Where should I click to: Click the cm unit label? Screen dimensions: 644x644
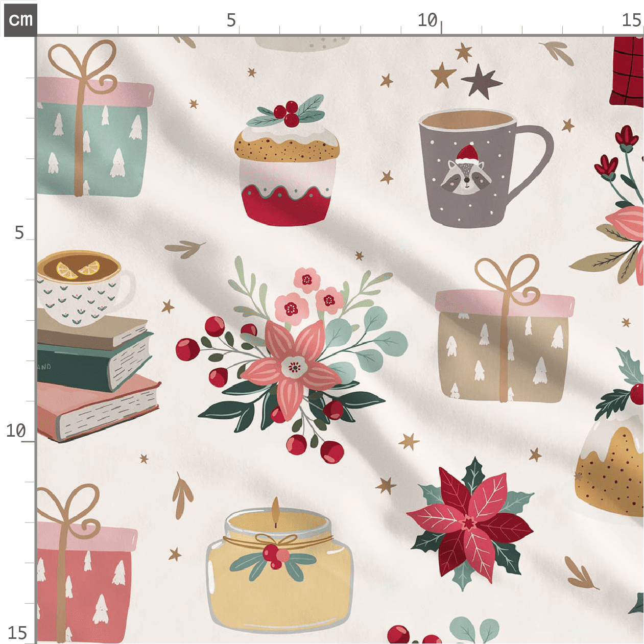20,20
